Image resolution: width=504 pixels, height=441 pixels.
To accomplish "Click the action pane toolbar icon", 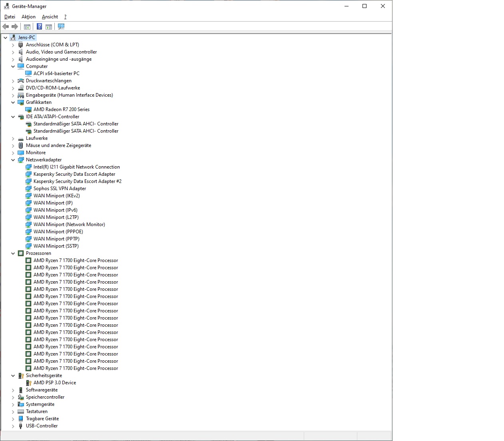I will [x=49, y=27].
